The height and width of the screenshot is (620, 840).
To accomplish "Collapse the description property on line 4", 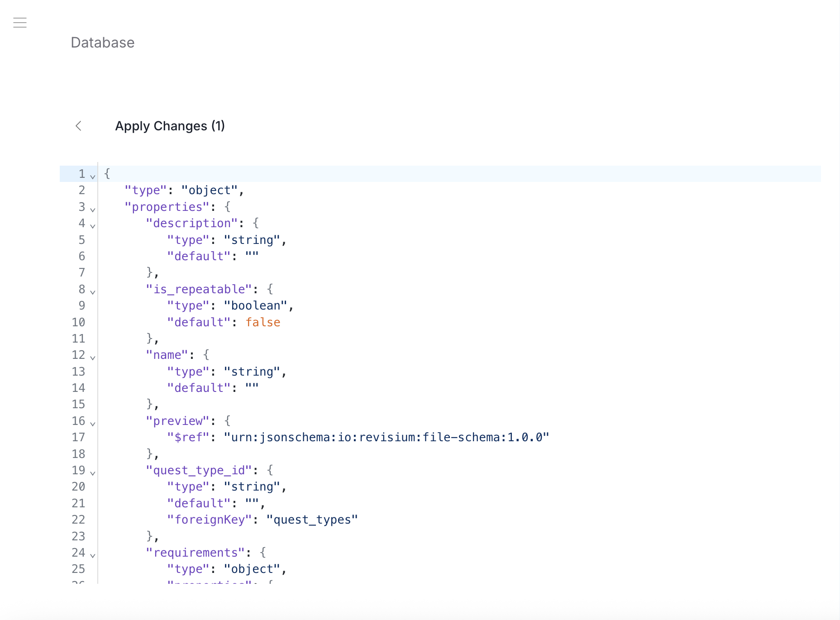I will click(92, 226).
